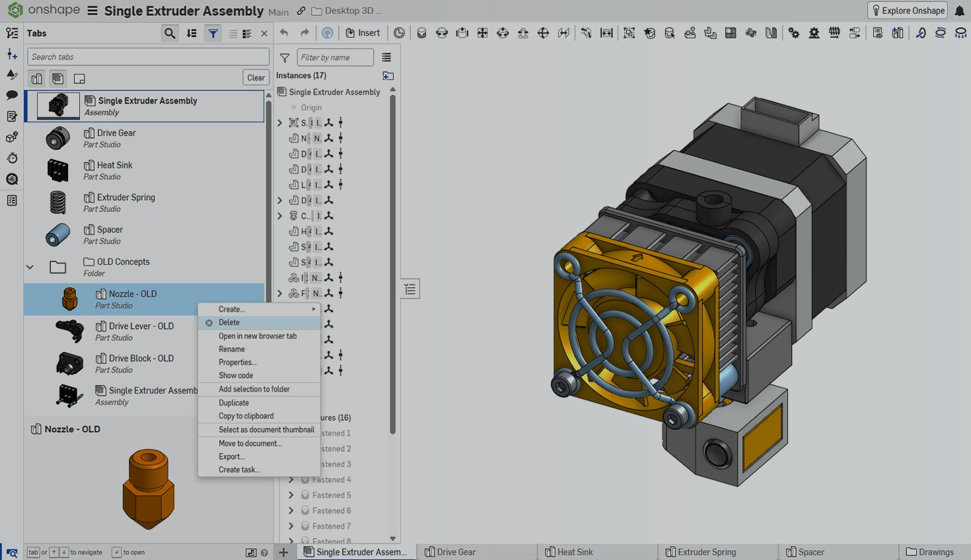
Task: Click the Explore Onshape button
Action: point(908,11)
